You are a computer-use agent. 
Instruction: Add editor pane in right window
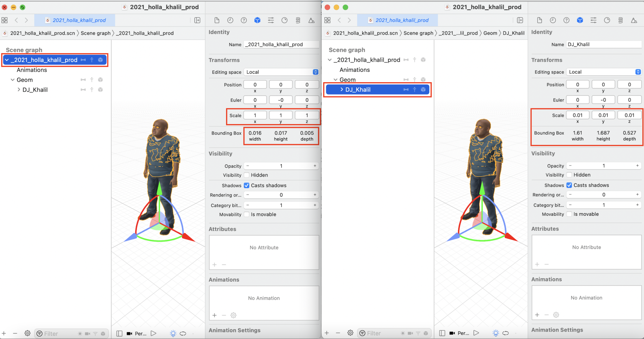pos(520,20)
